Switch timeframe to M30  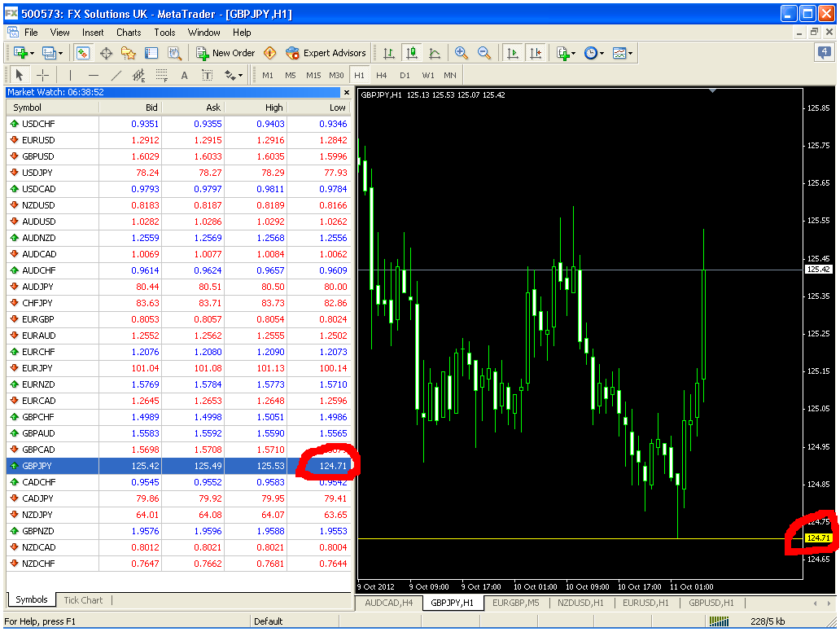[336, 76]
